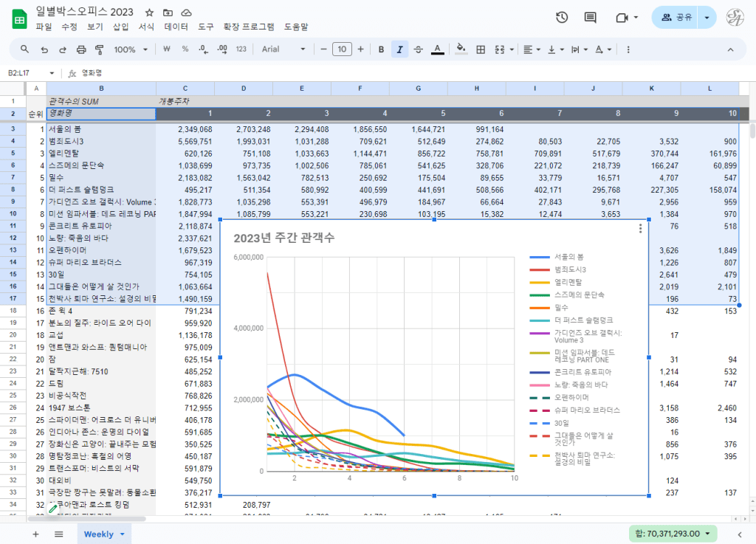Toggle strikethrough formatting
Image resolution: width=756 pixels, height=544 pixels.
(419, 49)
